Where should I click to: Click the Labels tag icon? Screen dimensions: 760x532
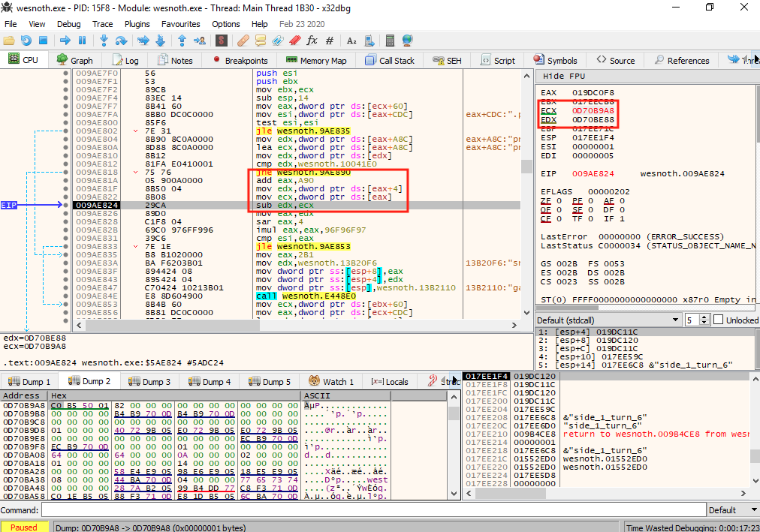(x=278, y=41)
